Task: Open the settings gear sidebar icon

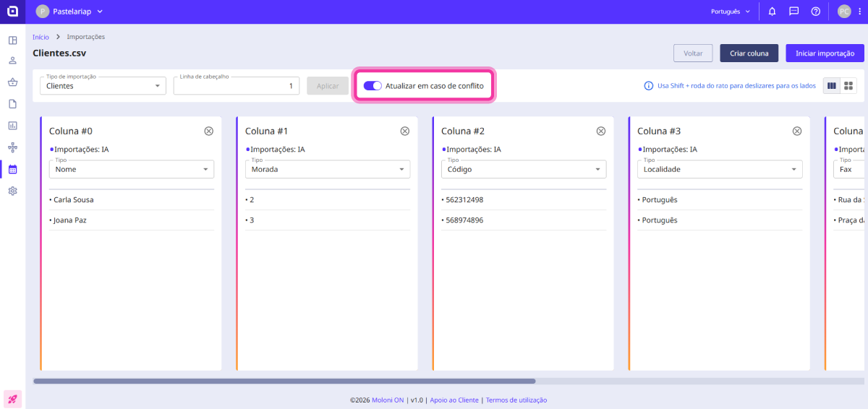Action: click(12, 191)
